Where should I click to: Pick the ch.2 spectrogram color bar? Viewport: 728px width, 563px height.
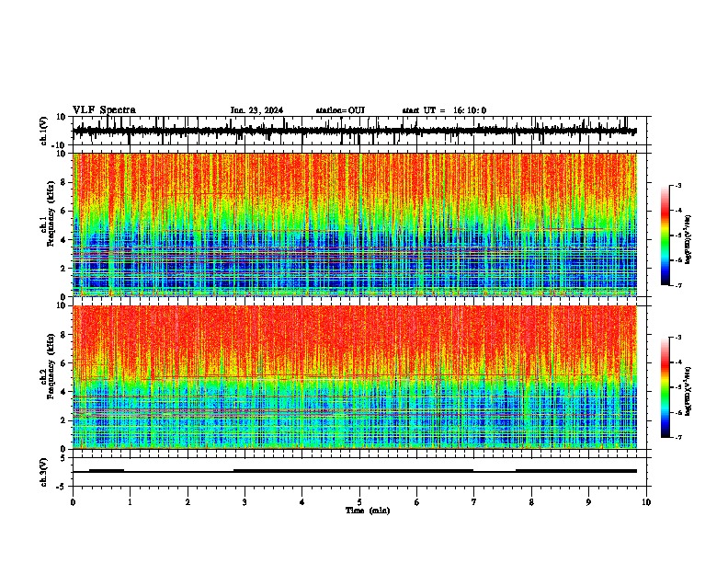pyautogui.click(x=665, y=387)
